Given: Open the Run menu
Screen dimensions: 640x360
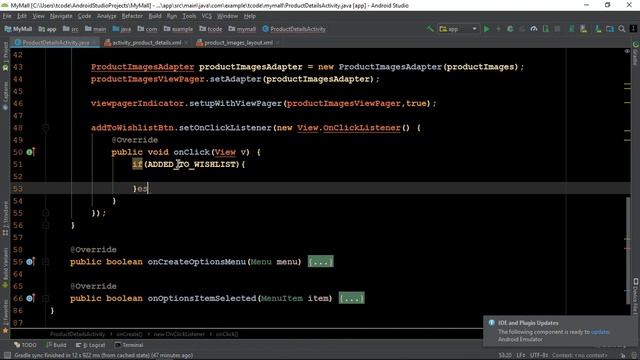Looking at the screenshot, I should pyautogui.click(x=172, y=16).
